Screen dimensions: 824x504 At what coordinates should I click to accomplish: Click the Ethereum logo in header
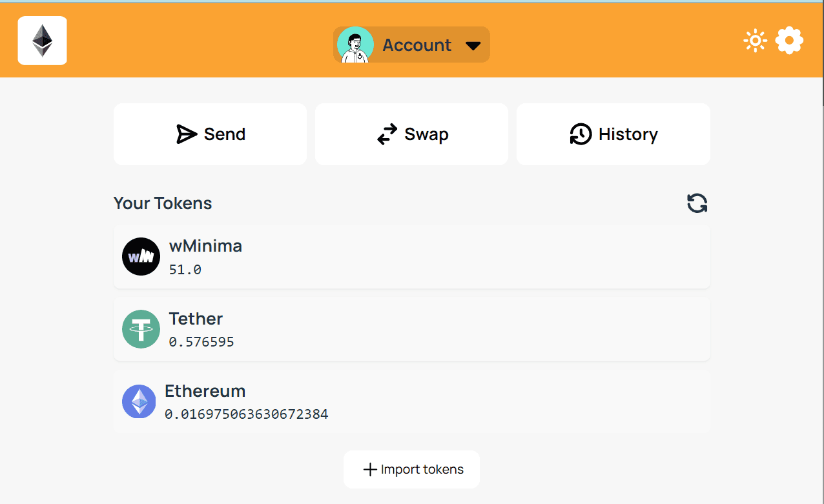(43, 41)
